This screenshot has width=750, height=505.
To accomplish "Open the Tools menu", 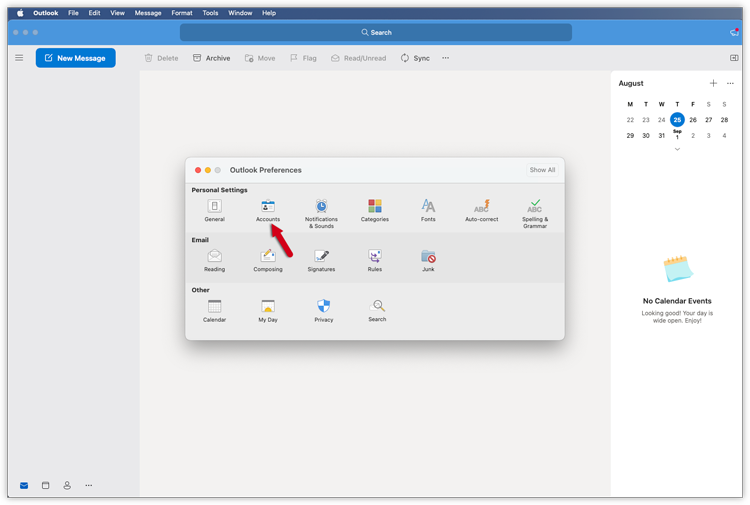I will [x=210, y=13].
